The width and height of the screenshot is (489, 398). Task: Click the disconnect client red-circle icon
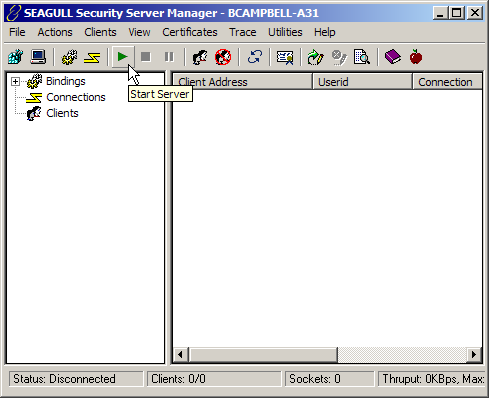223,57
